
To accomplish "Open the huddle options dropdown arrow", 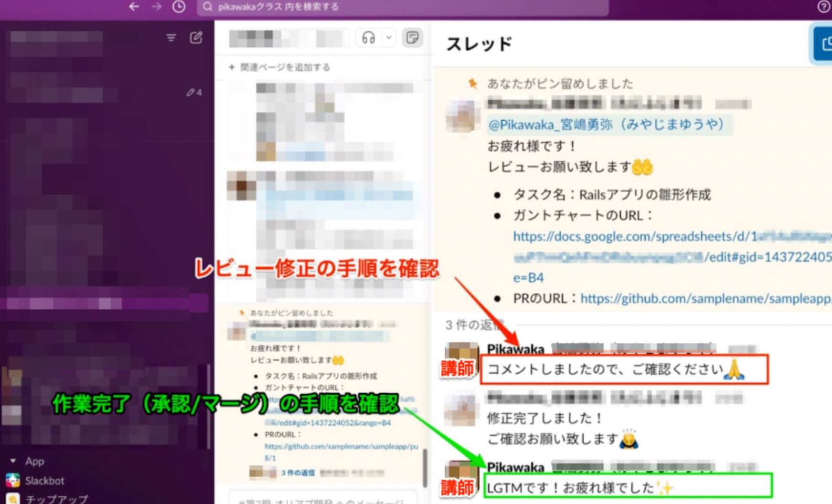I will tap(389, 38).
